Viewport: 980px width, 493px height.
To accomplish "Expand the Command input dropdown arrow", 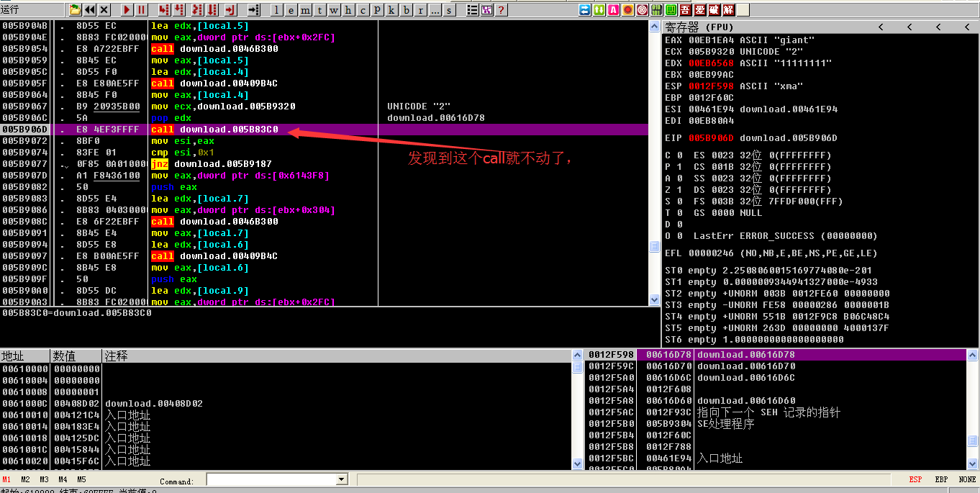I will coord(342,480).
